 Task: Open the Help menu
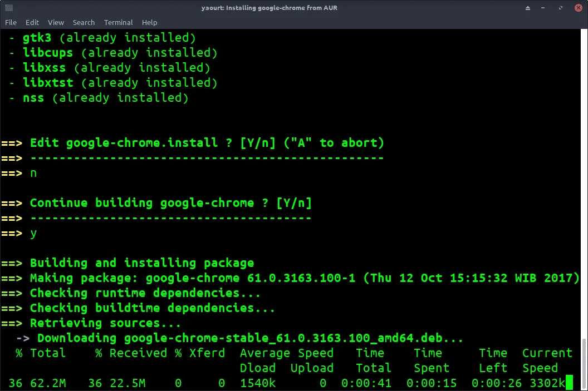149,22
